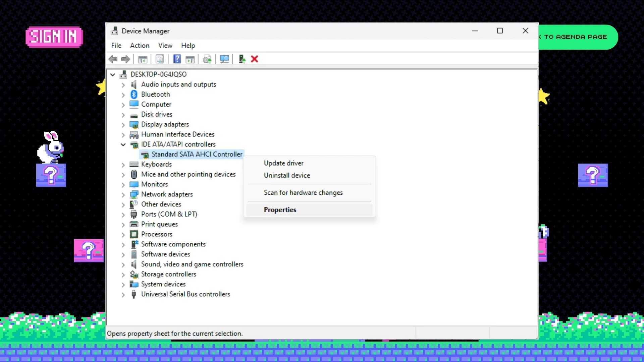Expand Sound, video and game controllers chevron
644x362 pixels.
[x=123, y=264]
